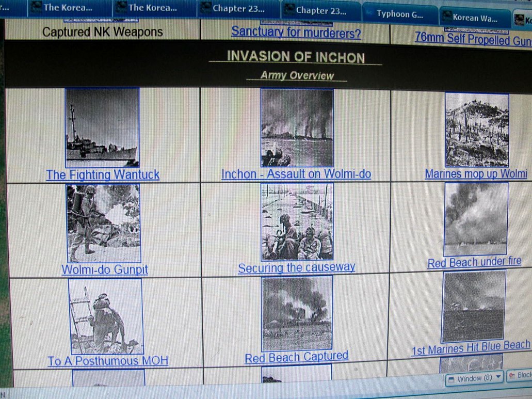The width and height of the screenshot is (532, 399).
Task: Switch to the Typhoon G... tab
Action: click(400, 14)
